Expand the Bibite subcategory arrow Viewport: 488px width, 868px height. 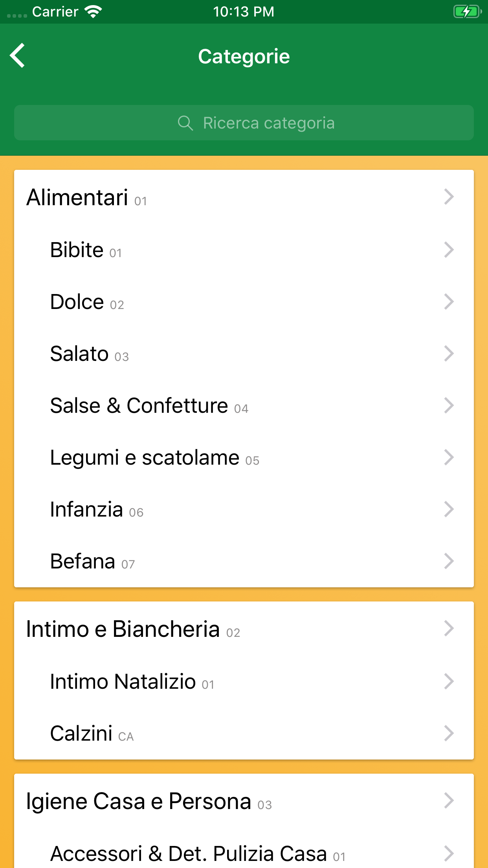tap(449, 250)
